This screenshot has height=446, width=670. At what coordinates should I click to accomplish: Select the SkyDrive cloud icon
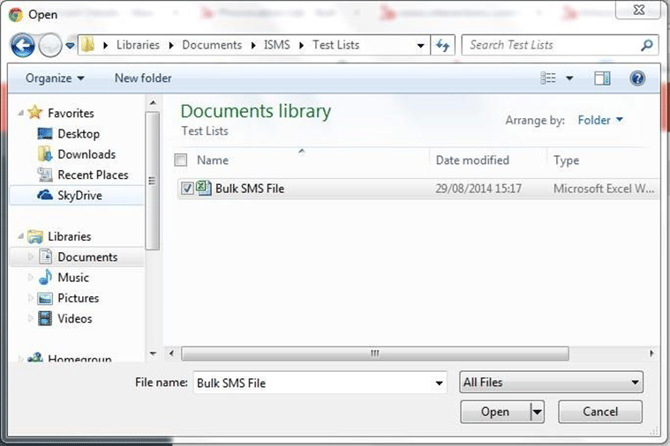tap(45, 196)
